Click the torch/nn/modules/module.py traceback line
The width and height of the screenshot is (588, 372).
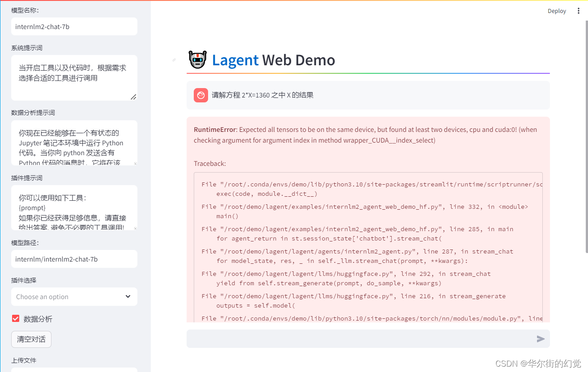coord(372,318)
